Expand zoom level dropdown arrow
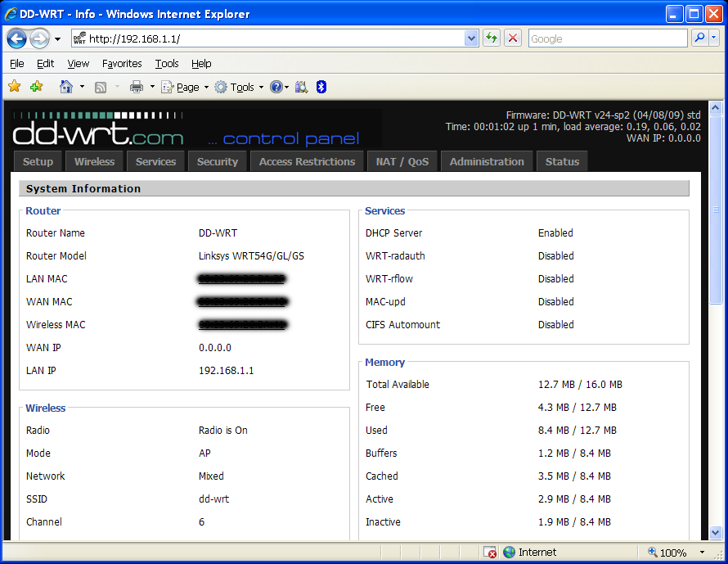 click(x=702, y=553)
